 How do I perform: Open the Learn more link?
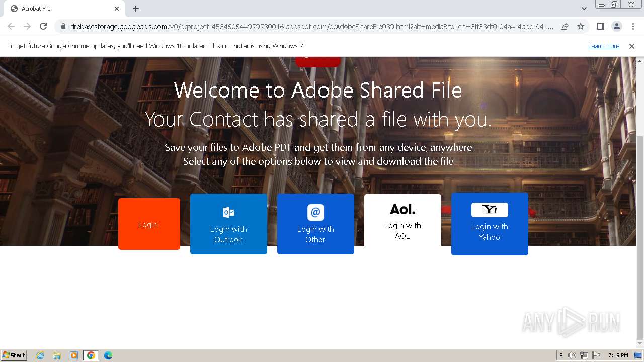tap(604, 46)
